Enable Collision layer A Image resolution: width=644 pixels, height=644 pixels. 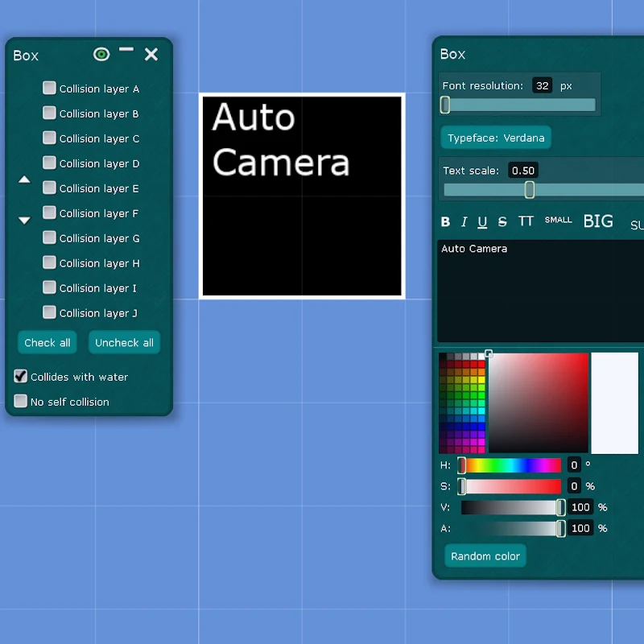pyautogui.click(x=49, y=89)
